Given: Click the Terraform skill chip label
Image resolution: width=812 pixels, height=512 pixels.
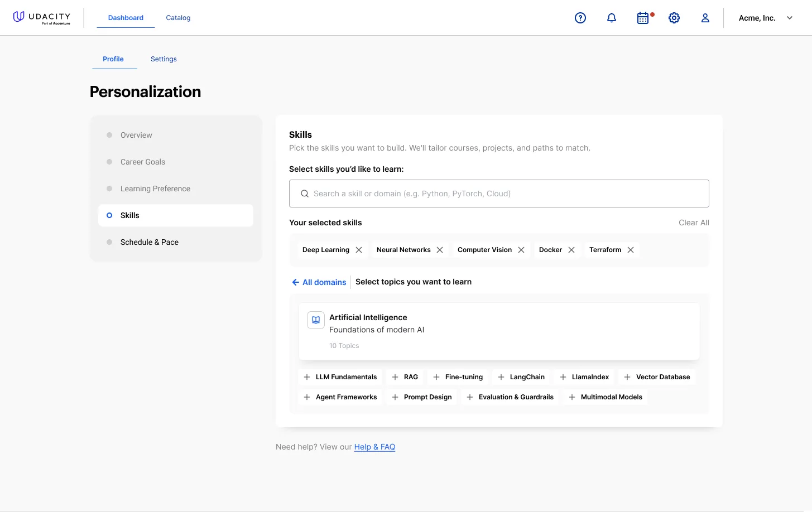Looking at the screenshot, I should [x=605, y=250].
